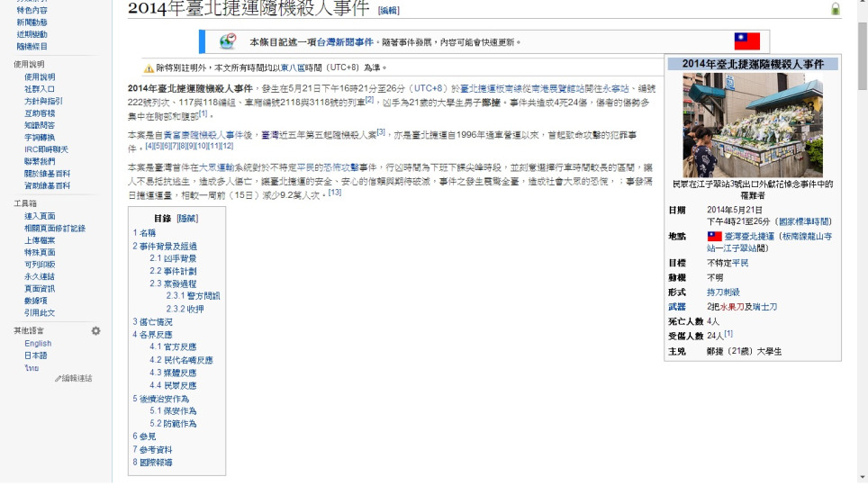868x486 pixels.
Task: Click the 編輯 link next to the title
Action: point(388,11)
